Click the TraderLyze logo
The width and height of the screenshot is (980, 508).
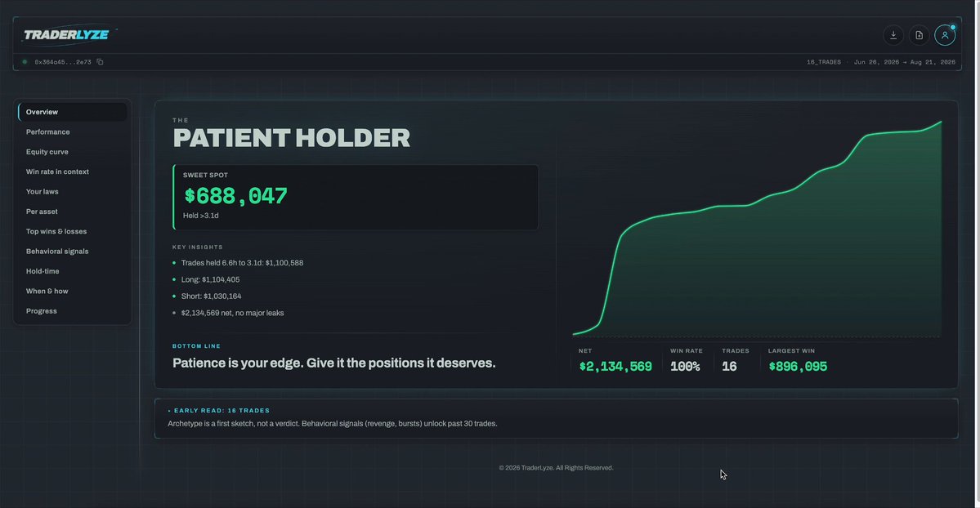click(66, 34)
